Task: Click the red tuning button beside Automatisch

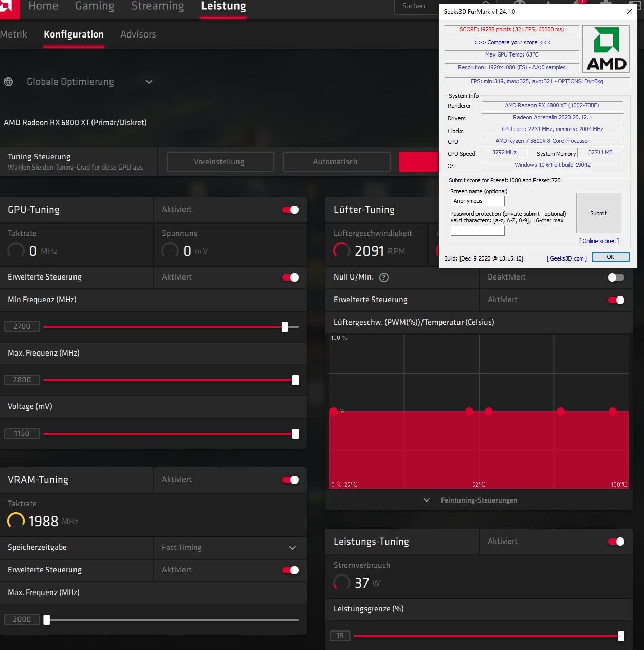Action: pyautogui.click(x=419, y=162)
